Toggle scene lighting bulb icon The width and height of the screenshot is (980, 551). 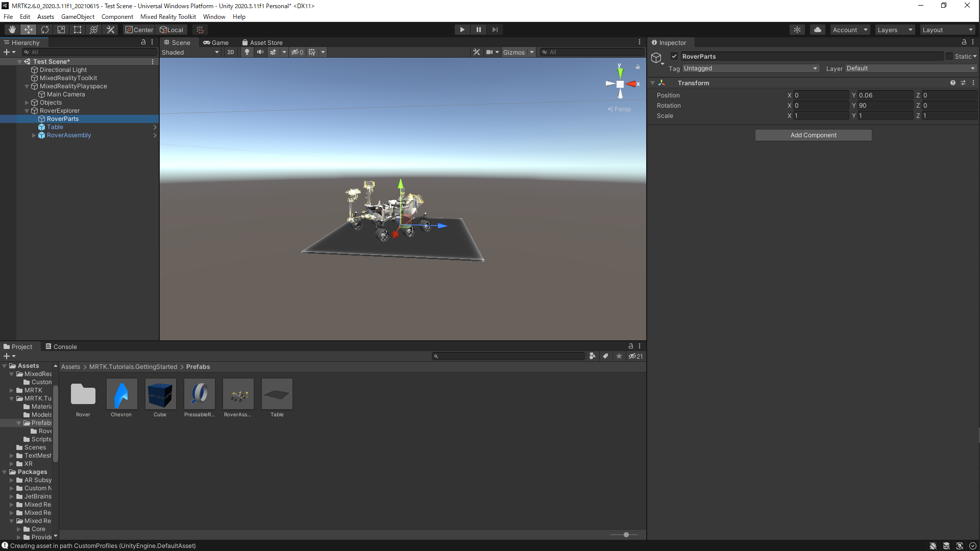(x=247, y=52)
